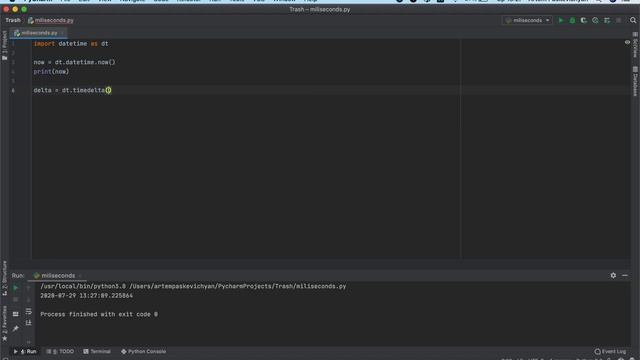Click line number 6 in the gutter
Viewport: 640px width, 360px height.
[13, 90]
